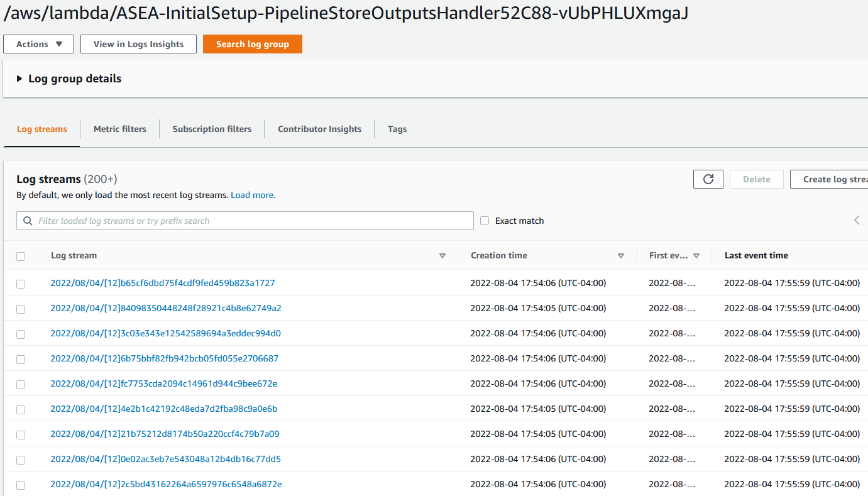Check the box next to stream ending 62749a2
This screenshot has width=868, height=496.
[21, 309]
